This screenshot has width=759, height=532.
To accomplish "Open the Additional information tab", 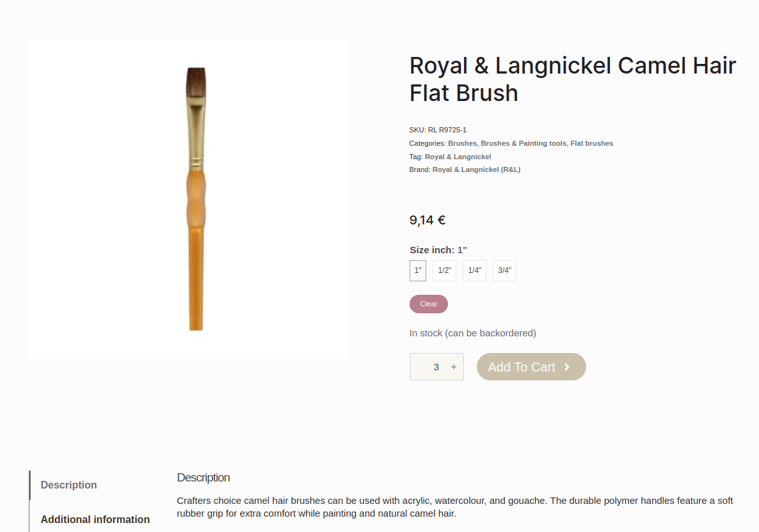I will (95, 519).
